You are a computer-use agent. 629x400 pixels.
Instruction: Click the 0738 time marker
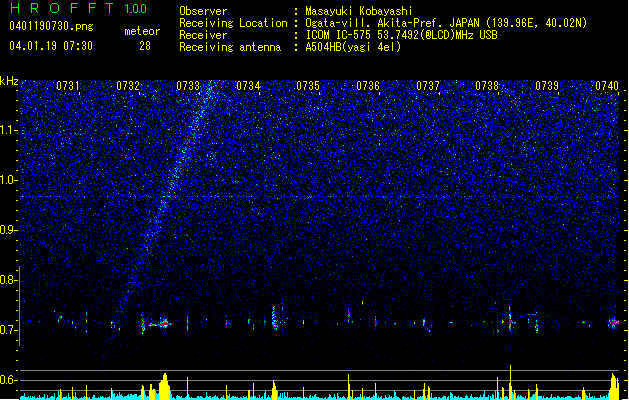pyautogui.click(x=487, y=86)
